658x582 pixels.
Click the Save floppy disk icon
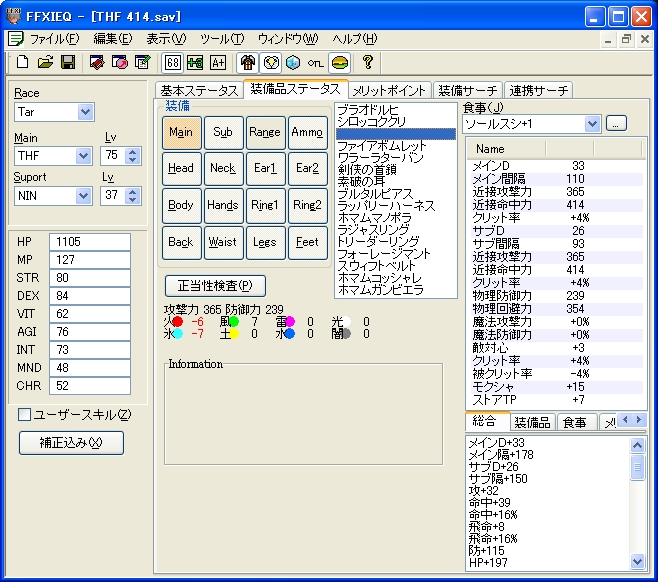click(x=68, y=63)
